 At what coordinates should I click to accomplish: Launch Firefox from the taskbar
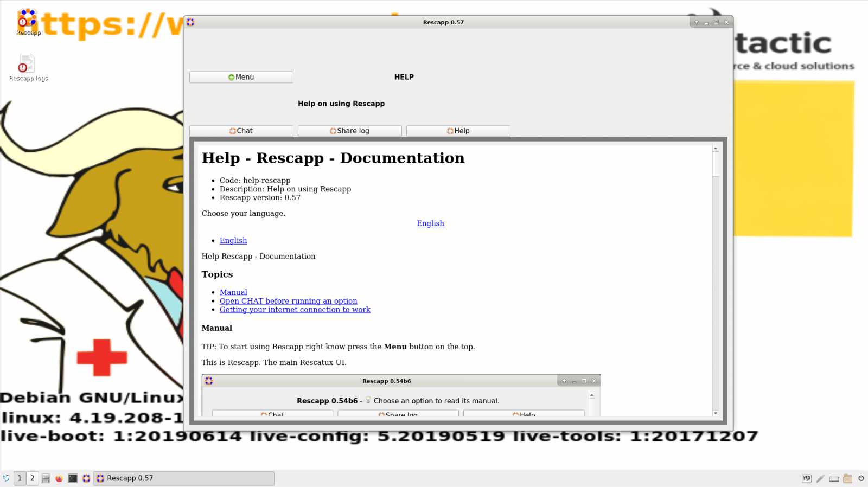pyautogui.click(x=59, y=478)
